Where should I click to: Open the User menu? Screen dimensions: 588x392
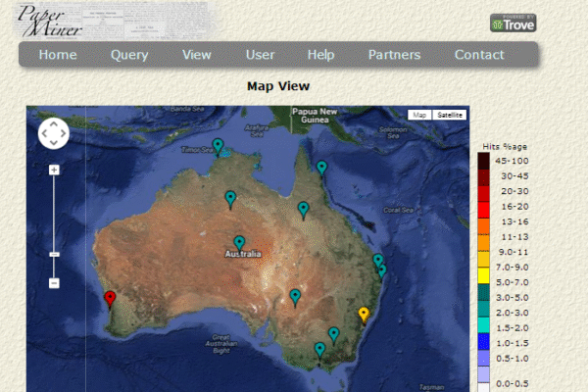pos(260,55)
